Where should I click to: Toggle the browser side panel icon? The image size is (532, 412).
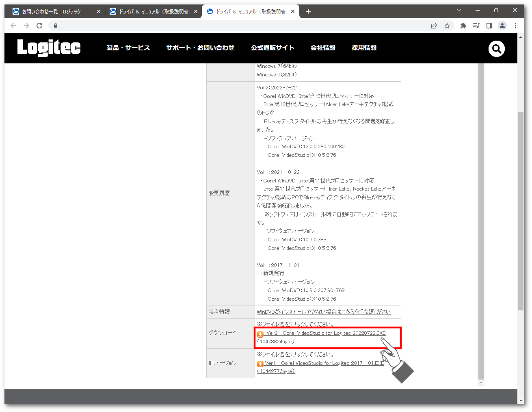pos(489,26)
